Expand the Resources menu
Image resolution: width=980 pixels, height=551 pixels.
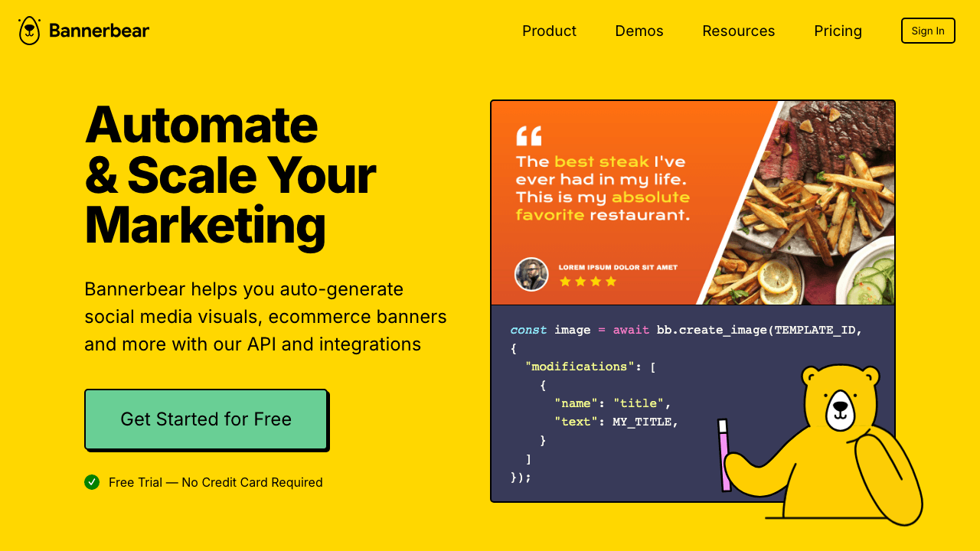738,31
